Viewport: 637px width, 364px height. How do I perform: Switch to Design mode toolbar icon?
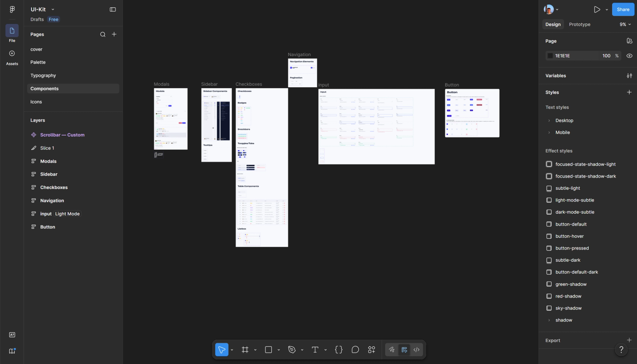(x=404, y=350)
